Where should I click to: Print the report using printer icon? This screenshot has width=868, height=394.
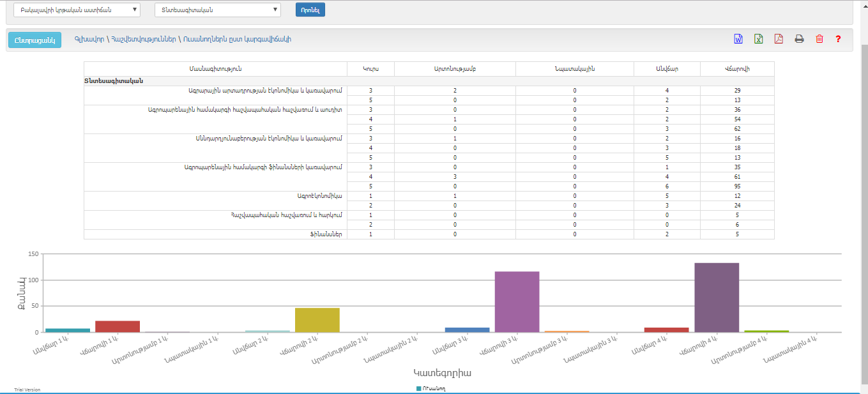(x=799, y=39)
